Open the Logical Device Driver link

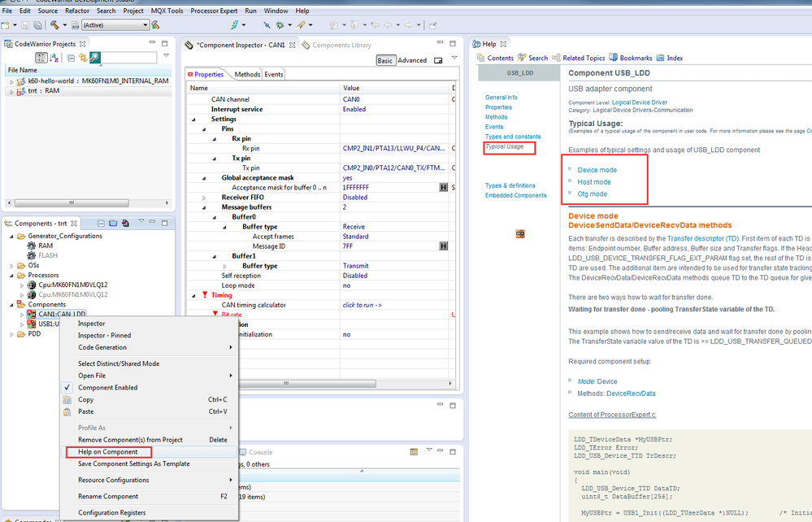point(640,102)
